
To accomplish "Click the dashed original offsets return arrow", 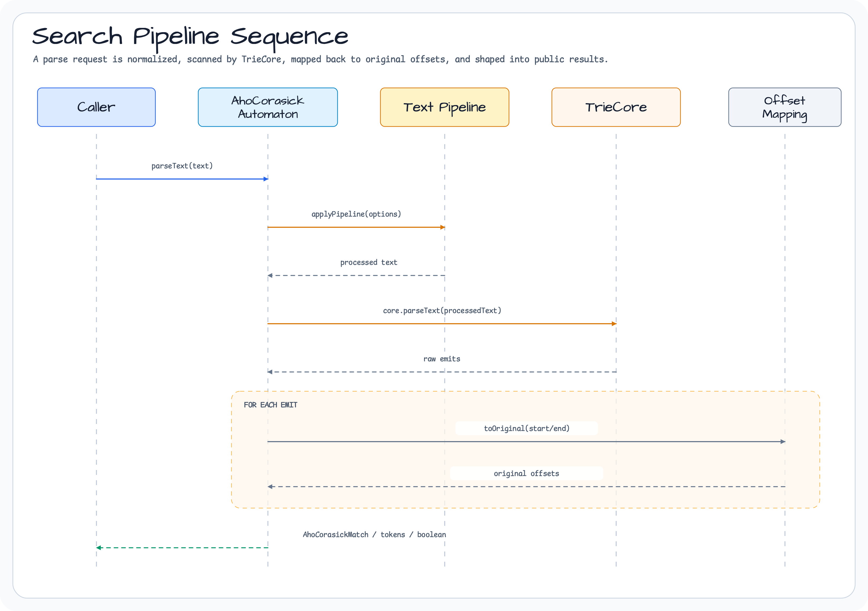I will pos(526,487).
